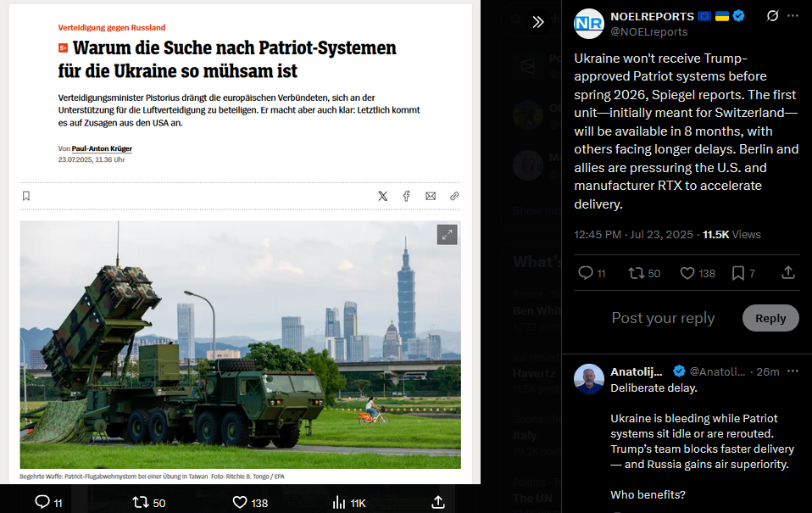
Task: Collapse the side panel with double chevron
Action: click(x=538, y=22)
